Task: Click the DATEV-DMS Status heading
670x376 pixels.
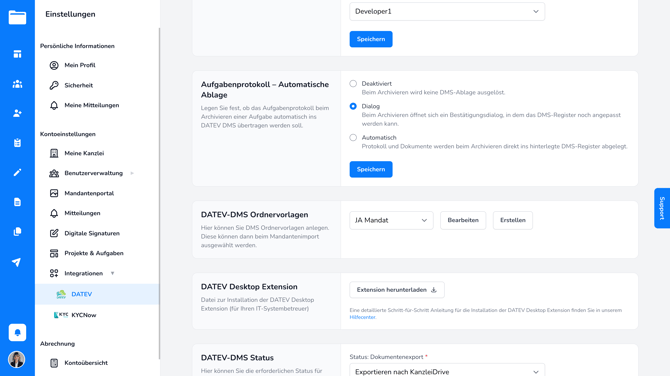Action: (237, 358)
